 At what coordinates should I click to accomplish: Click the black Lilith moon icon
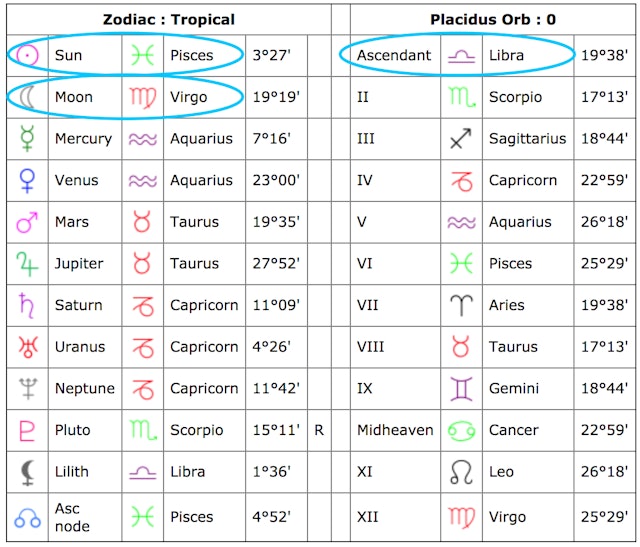click(x=27, y=471)
